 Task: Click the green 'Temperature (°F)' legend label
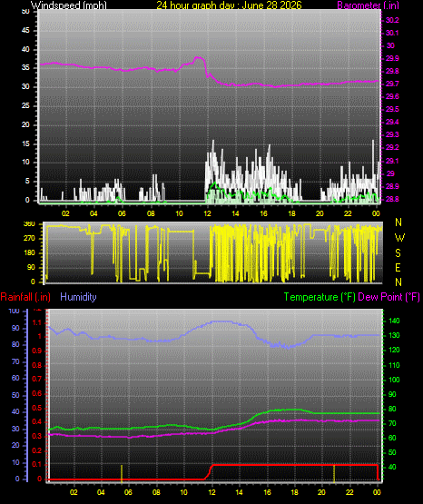(320, 297)
